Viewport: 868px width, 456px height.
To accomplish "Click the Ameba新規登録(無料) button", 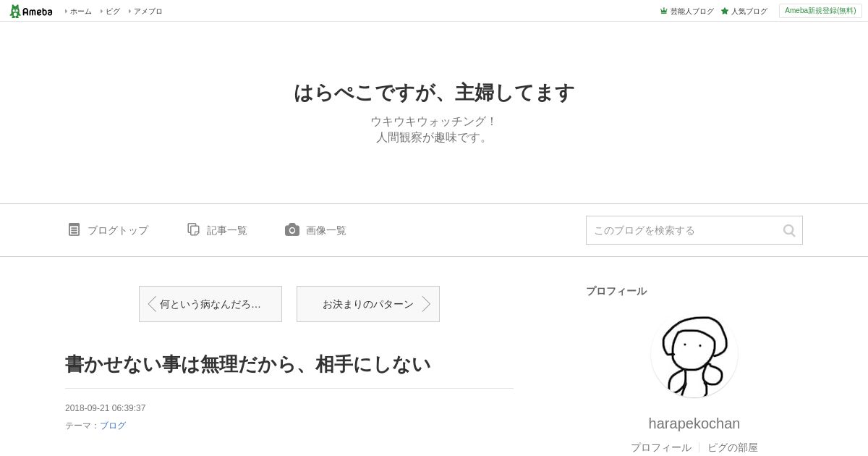I will coord(820,11).
